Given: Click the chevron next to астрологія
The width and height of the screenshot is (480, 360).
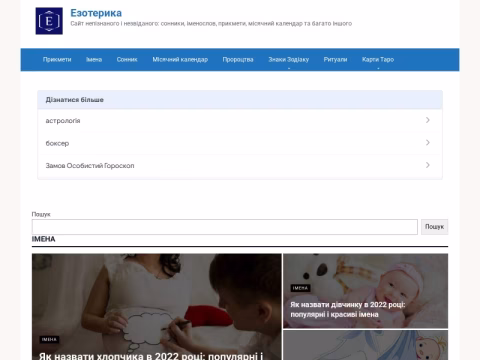Looking at the screenshot, I should (x=428, y=120).
